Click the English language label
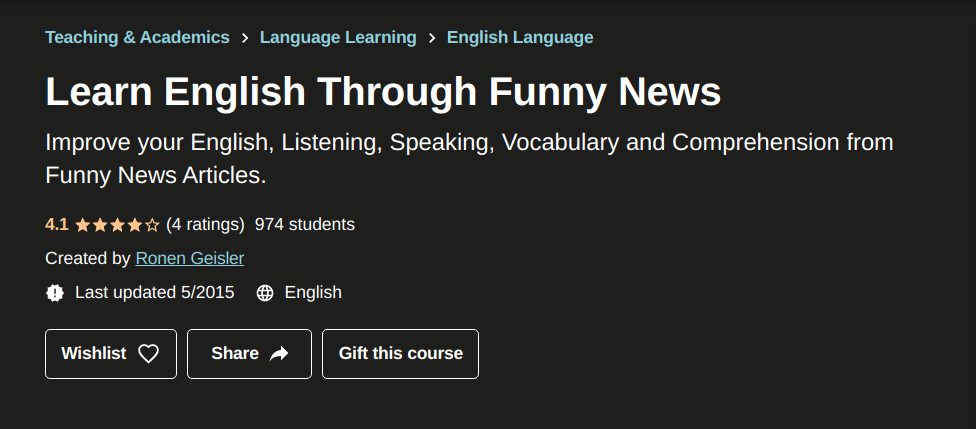The width and height of the screenshot is (976, 429). 313,292
